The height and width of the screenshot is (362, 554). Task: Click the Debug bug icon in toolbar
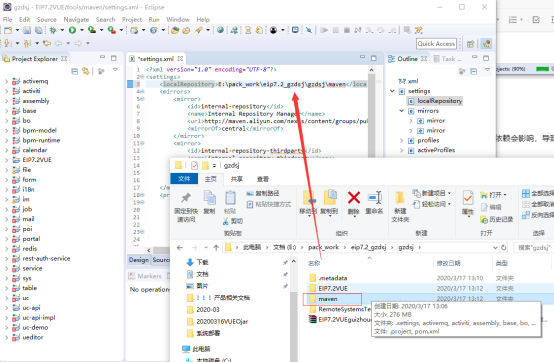click(53, 30)
